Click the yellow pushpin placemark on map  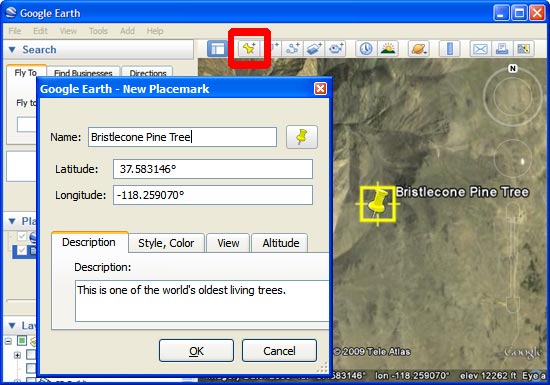coord(377,203)
